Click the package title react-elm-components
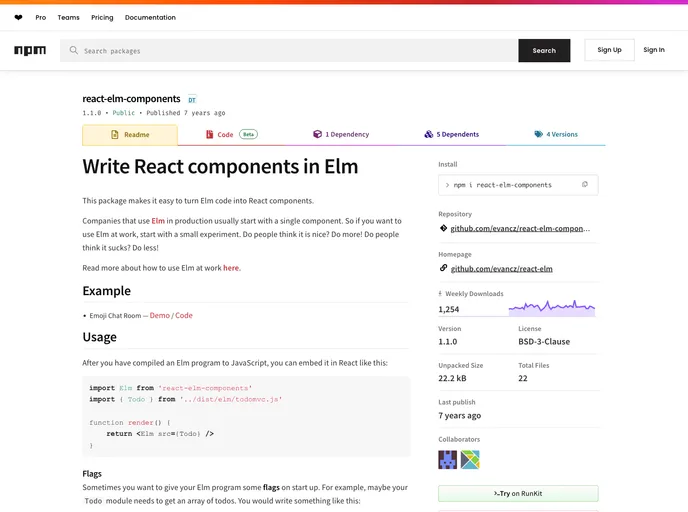Image resolution: width=688 pixels, height=512 pixels. pyautogui.click(x=131, y=99)
